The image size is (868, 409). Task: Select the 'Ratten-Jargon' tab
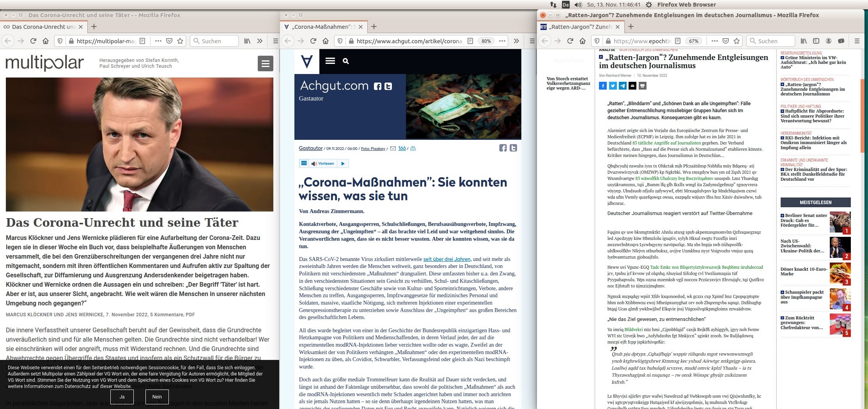click(x=581, y=27)
